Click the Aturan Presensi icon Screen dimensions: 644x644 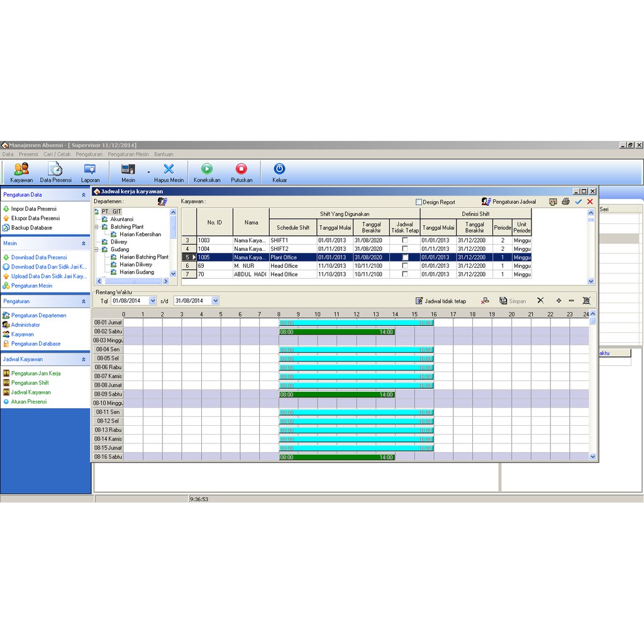coord(6,402)
